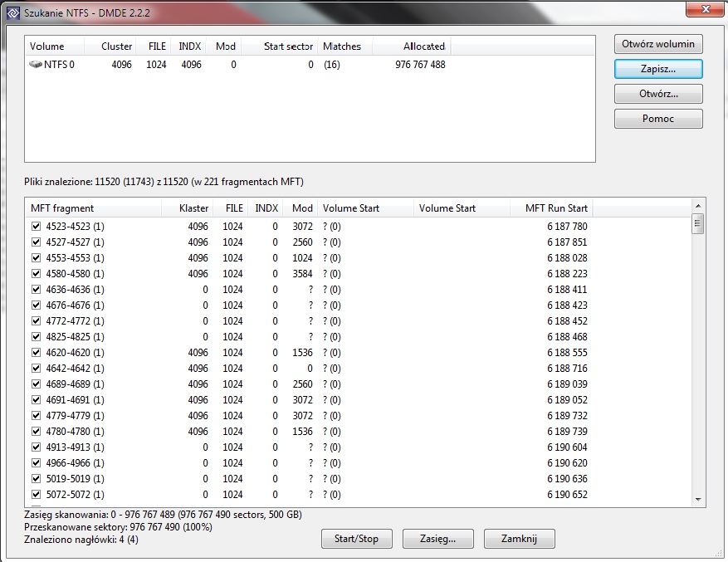This screenshot has width=728, height=562.
Task: Close the window using the X button
Action: (x=706, y=9)
